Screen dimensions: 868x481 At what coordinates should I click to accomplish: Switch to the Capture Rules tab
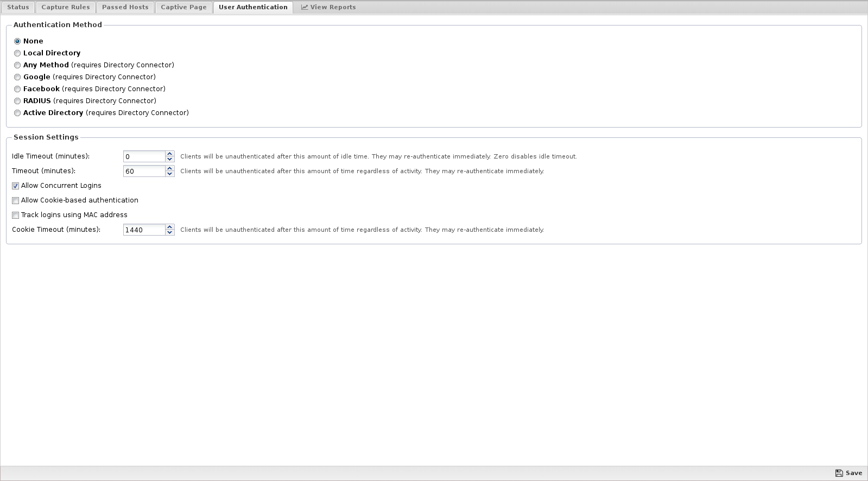[66, 7]
